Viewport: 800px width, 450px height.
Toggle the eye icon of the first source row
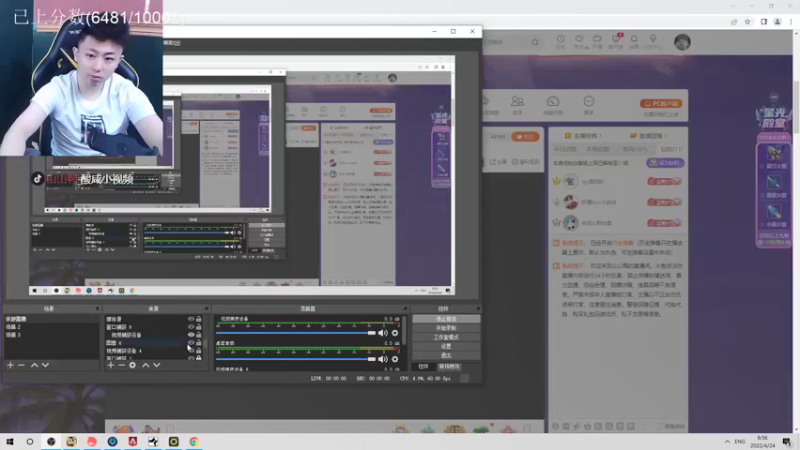coord(191,319)
